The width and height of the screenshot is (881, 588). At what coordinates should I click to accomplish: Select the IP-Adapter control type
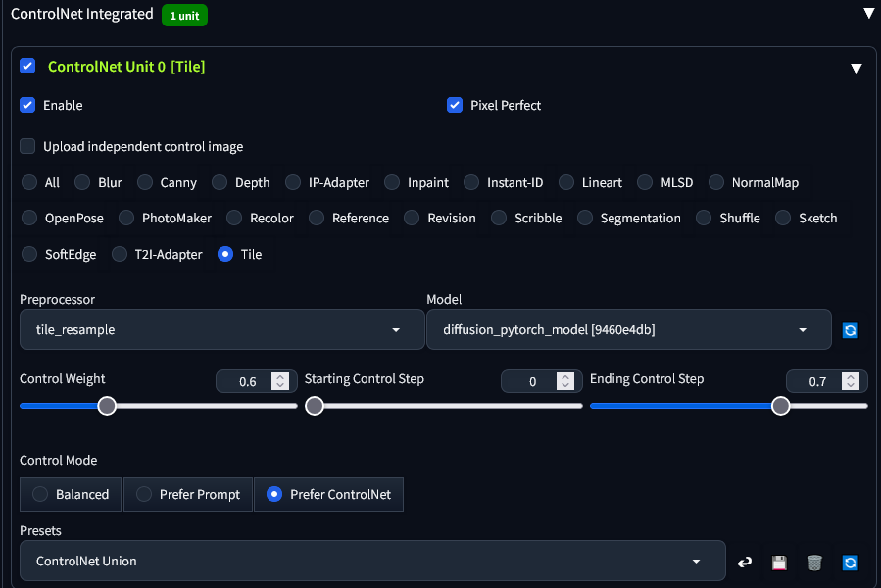click(x=293, y=182)
